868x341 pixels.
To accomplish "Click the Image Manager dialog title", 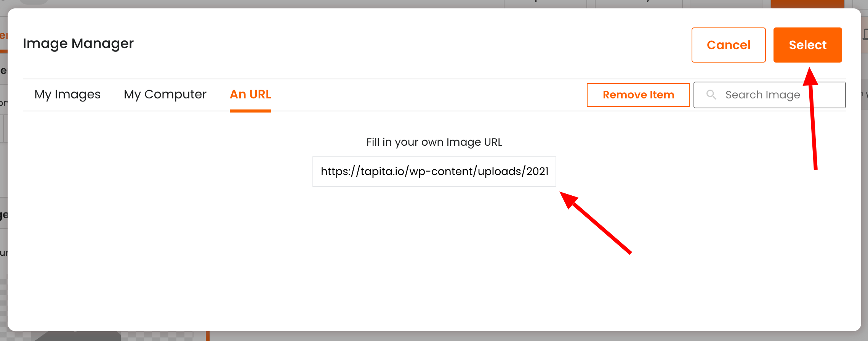I will [78, 43].
